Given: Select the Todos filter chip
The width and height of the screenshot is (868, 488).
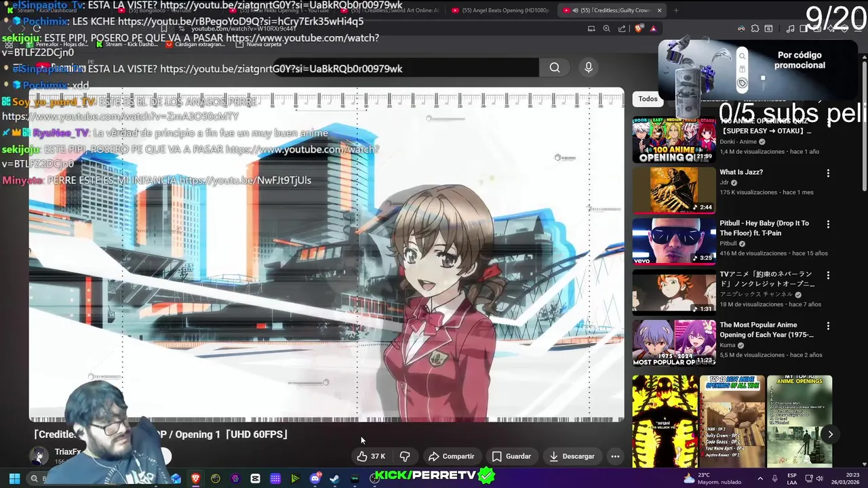Looking at the screenshot, I should [648, 99].
